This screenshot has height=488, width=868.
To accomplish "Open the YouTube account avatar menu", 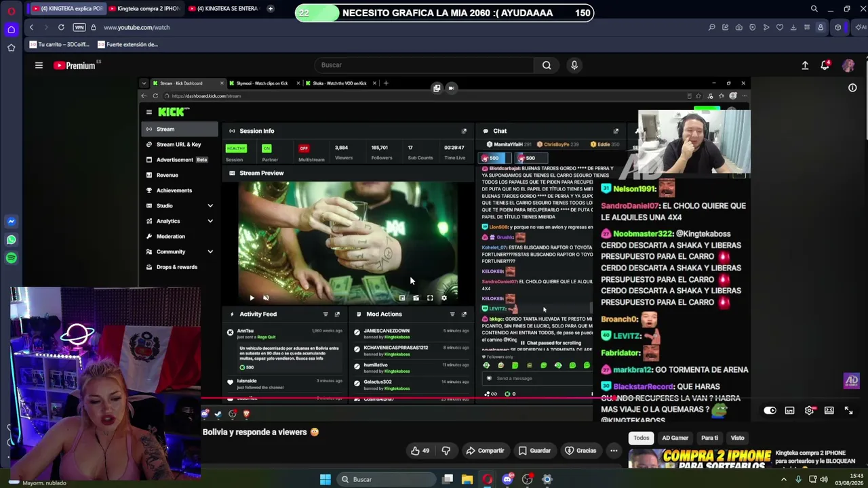I will [848, 65].
